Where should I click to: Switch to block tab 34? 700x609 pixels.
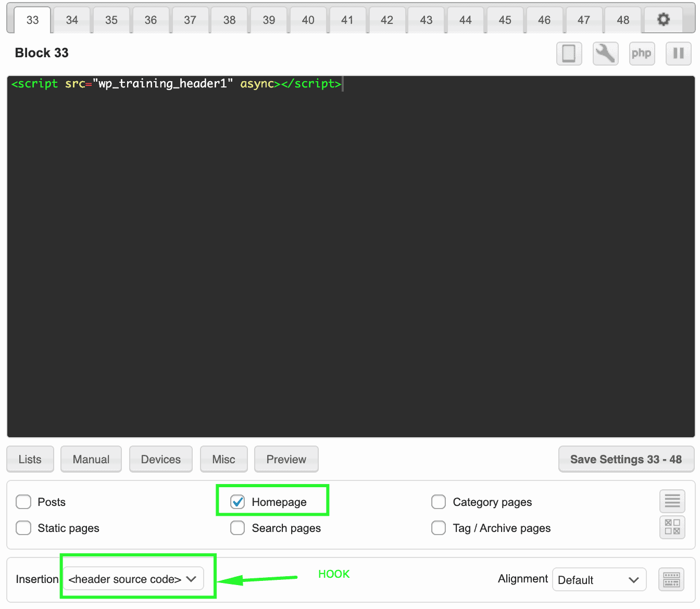pos(72,20)
